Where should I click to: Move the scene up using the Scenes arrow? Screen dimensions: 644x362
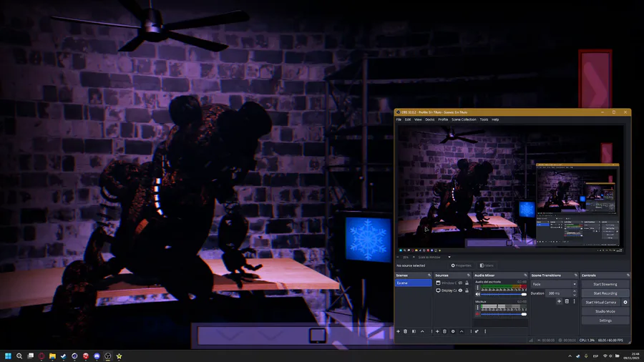coord(422,331)
